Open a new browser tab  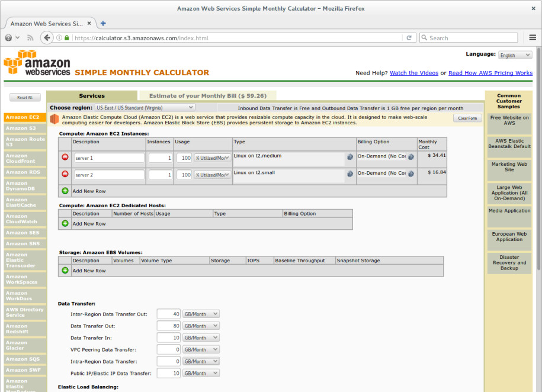click(x=103, y=24)
